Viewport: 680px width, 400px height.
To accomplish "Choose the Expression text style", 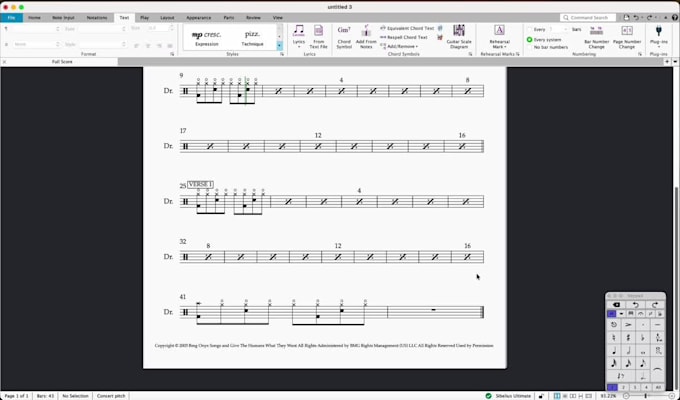I will (206, 38).
